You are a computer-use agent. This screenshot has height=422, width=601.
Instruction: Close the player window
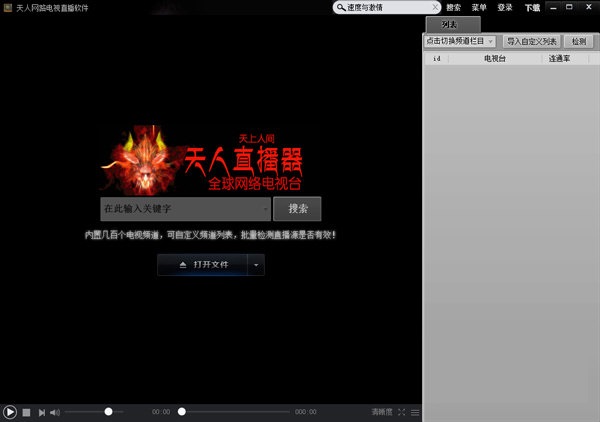[x=589, y=7]
